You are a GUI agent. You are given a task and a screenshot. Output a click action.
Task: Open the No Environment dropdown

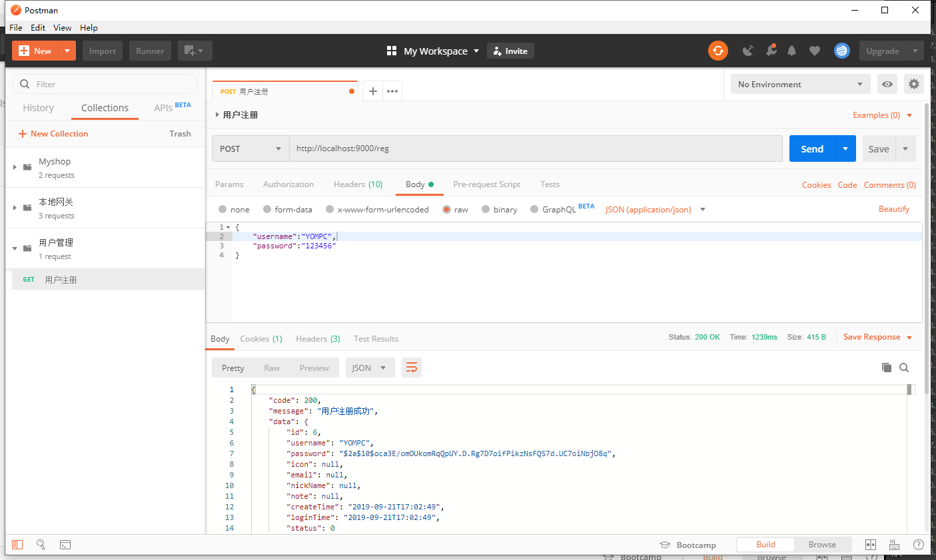click(799, 85)
